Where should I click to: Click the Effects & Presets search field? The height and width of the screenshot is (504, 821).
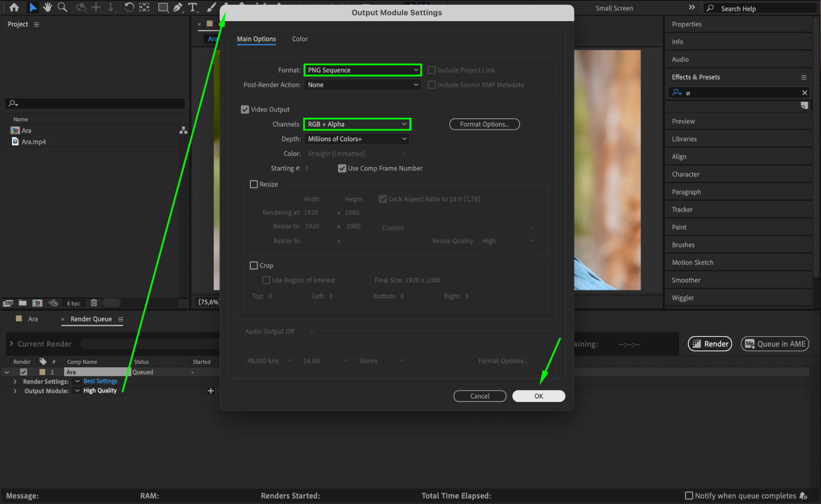coord(739,93)
